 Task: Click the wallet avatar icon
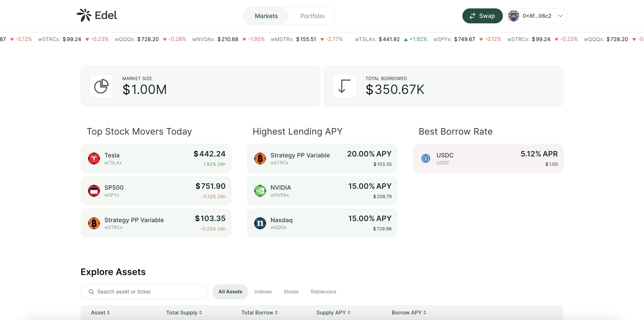(513, 16)
